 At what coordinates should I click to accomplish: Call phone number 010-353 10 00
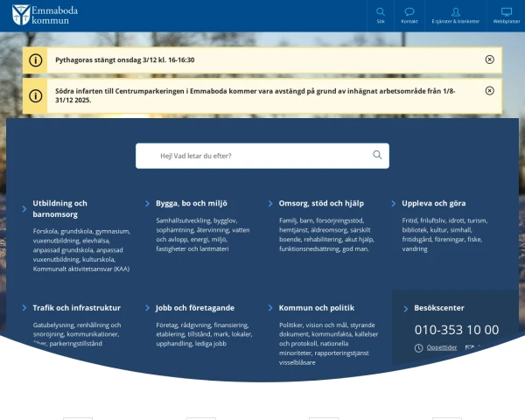(457, 330)
